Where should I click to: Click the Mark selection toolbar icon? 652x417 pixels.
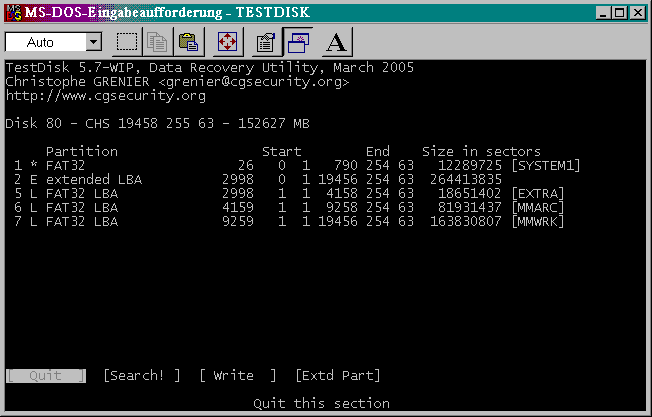pyautogui.click(x=127, y=42)
